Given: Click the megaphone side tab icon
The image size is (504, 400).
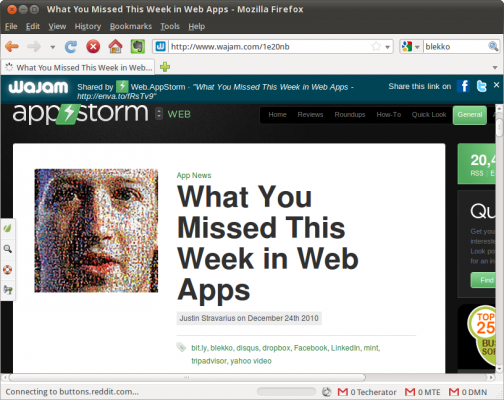Looking at the screenshot, I should 8,290.
